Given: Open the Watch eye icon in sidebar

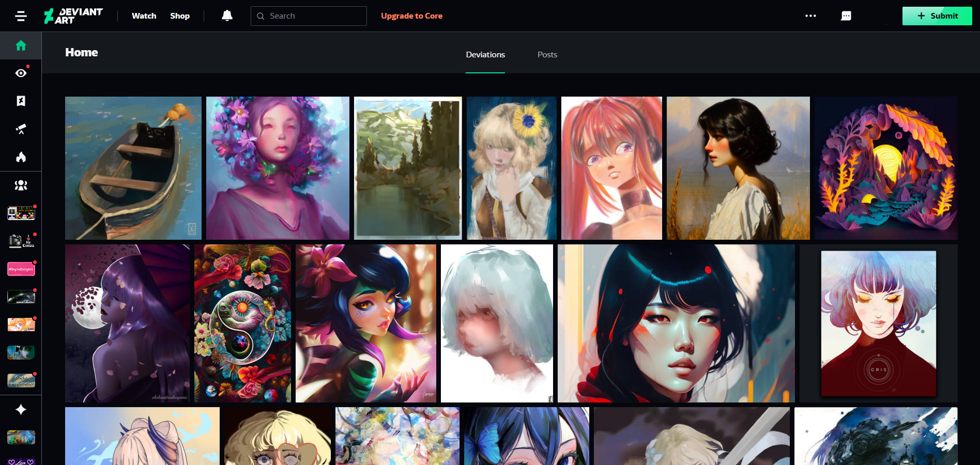Looking at the screenshot, I should 21,73.
